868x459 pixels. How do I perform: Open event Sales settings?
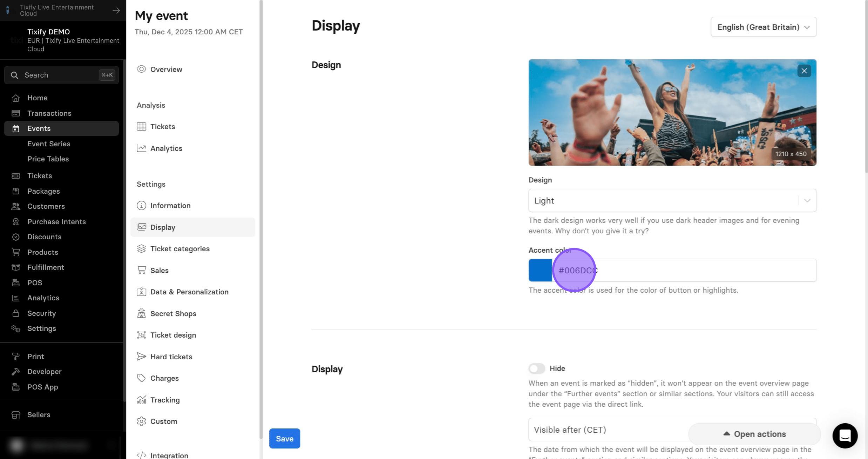pyautogui.click(x=192, y=271)
